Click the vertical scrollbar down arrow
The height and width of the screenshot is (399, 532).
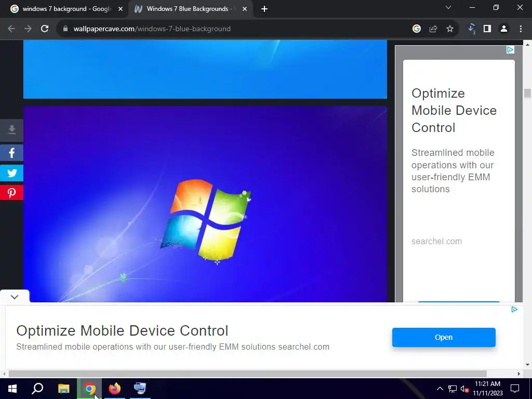pyautogui.click(x=527, y=365)
